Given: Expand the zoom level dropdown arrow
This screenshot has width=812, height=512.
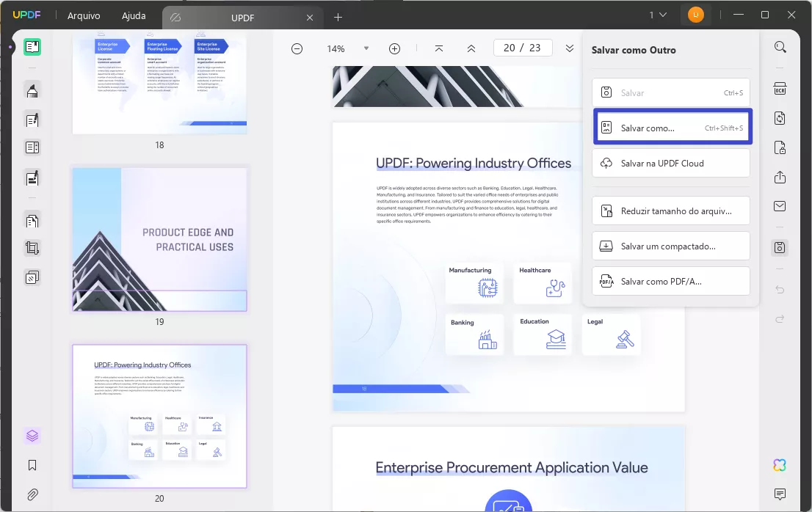Looking at the screenshot, I should click(x=366, y=48).
